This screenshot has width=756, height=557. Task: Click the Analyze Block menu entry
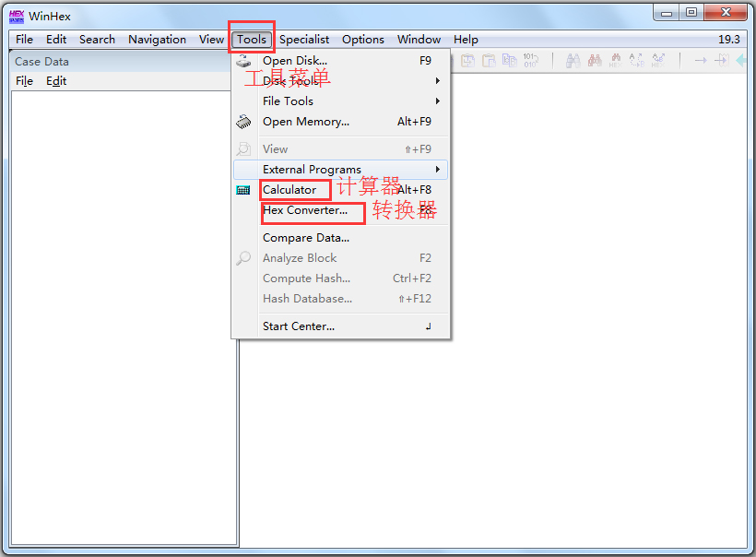[x=341, y=258]
